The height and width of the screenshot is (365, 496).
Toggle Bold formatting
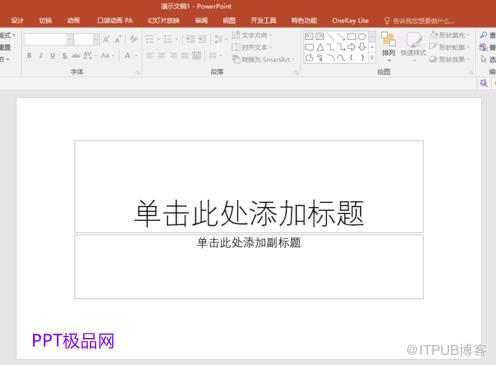point(29,55)
